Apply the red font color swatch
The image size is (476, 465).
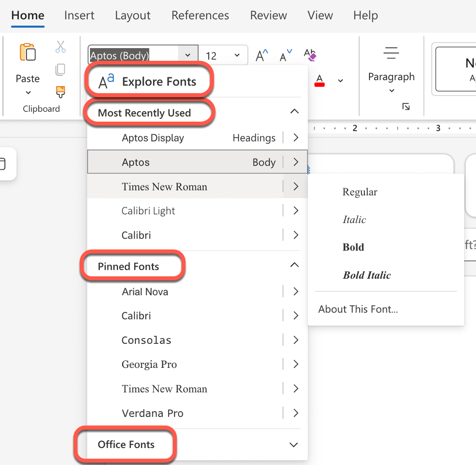(x=320, y=80)
